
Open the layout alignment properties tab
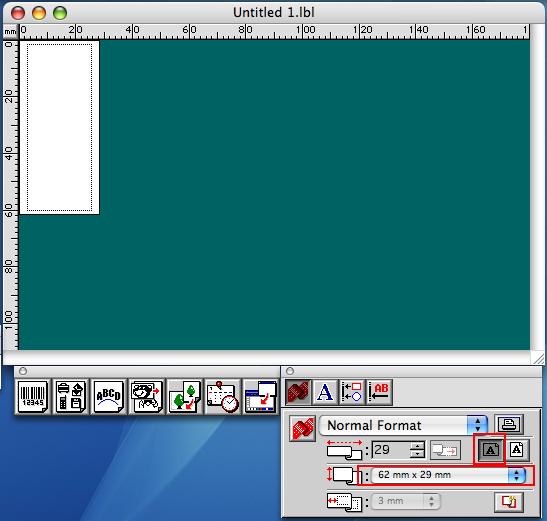352,392
